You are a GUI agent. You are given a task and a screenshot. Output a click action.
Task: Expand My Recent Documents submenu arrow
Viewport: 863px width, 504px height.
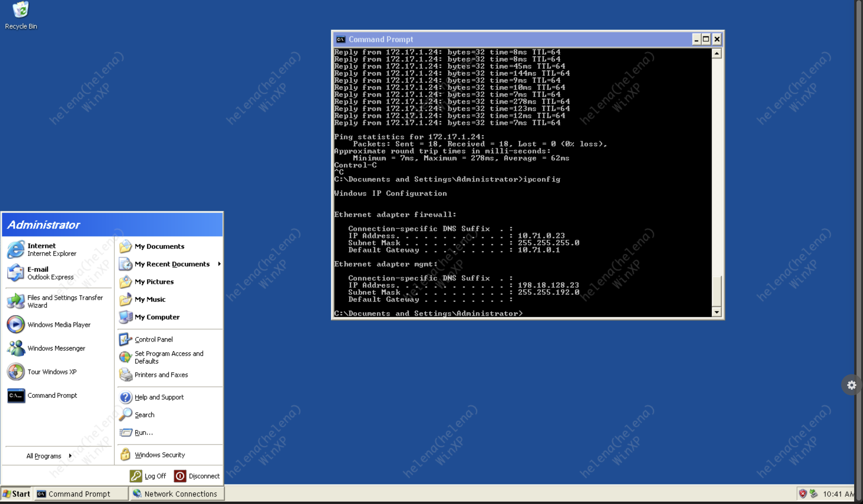click(219, 264)
